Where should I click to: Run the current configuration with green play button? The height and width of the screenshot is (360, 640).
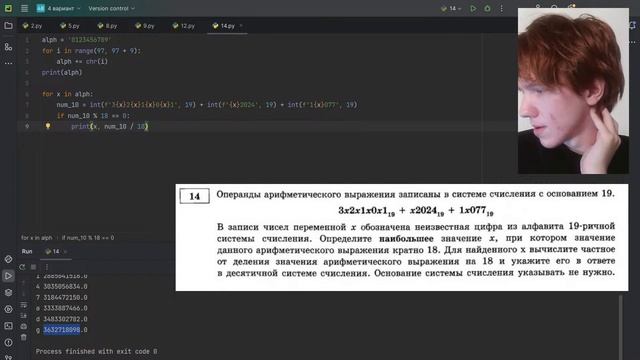(x=473, y=8)
